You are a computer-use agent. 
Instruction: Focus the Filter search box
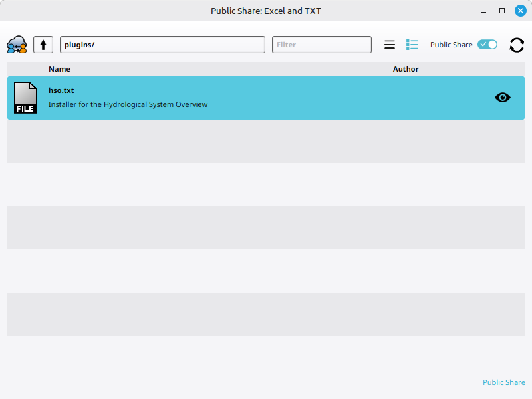tap(321, 44)
